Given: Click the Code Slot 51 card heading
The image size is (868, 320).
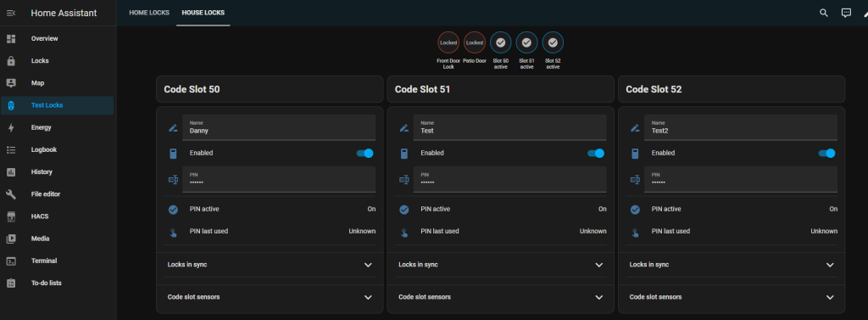Looking at the screenshot, I should click(422, 89).
